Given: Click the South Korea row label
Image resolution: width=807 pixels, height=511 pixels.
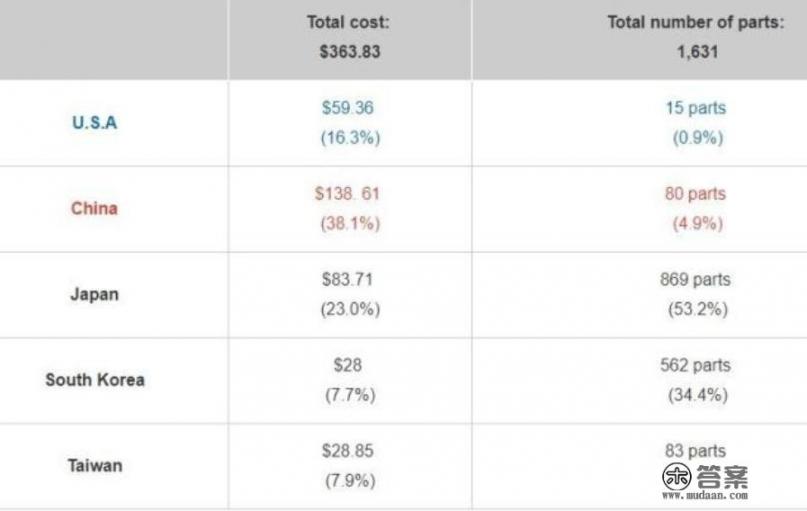Looking at the screenshot, I should [x=95, y=380].
